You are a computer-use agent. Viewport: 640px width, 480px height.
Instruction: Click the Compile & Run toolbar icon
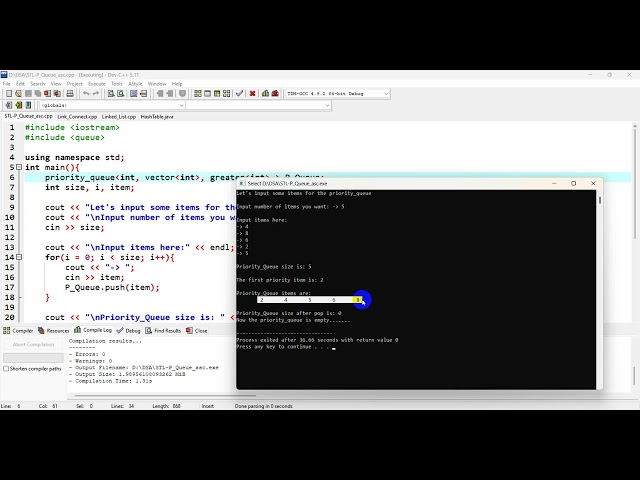coord(217,93)
